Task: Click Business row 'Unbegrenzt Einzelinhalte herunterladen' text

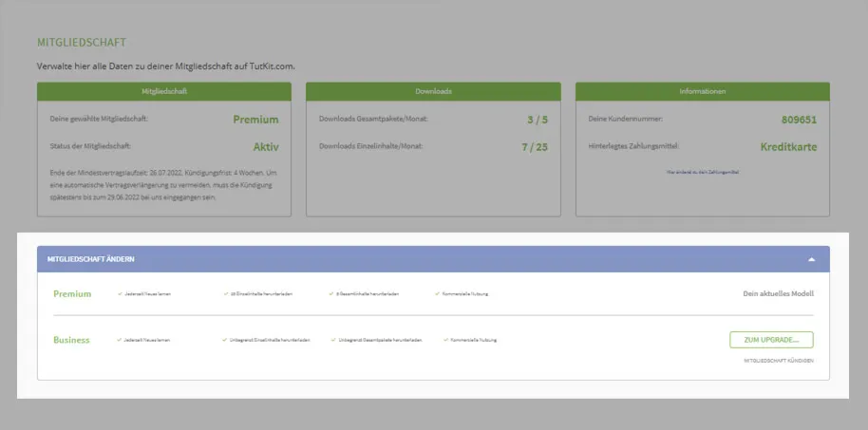Action: pyautogui.click(x=270, y=340)
